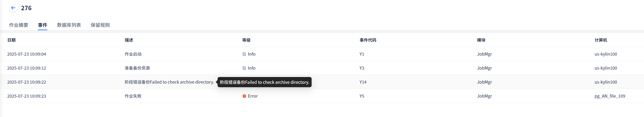This screenshot has height=117, width=644.
Task: Click the Failed to check archive directory description
Action: (169, 82)
